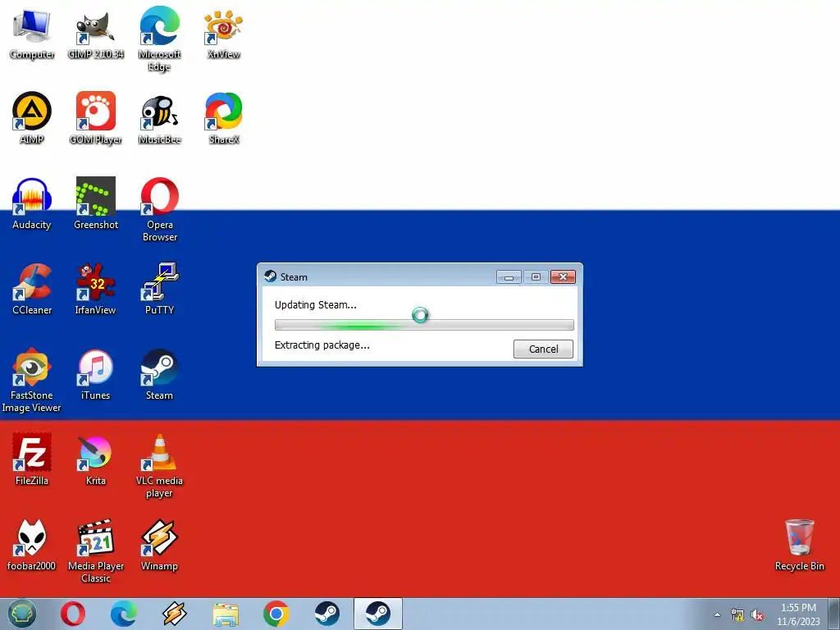Open the taskbar clock showing 1:55 PM
Image resolution: width=840 pixels, height=630 pixels.
[x=798, y=614]
